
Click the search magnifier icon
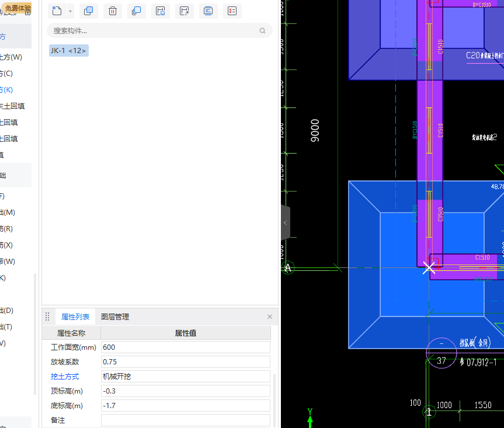pyautogui.click(x=263, y=31)
